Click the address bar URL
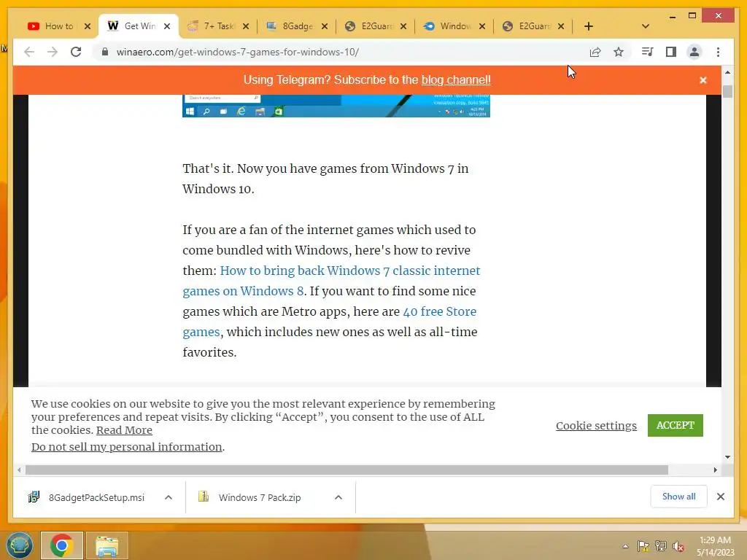Viewport: 747px width, 560px height. pos(238,52)
